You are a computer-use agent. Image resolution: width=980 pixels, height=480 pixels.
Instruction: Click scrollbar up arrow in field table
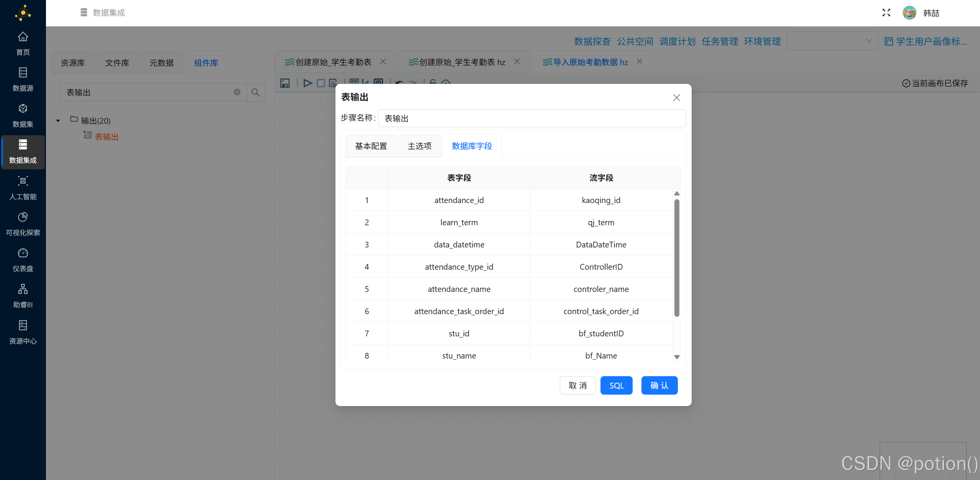[677, 193]
